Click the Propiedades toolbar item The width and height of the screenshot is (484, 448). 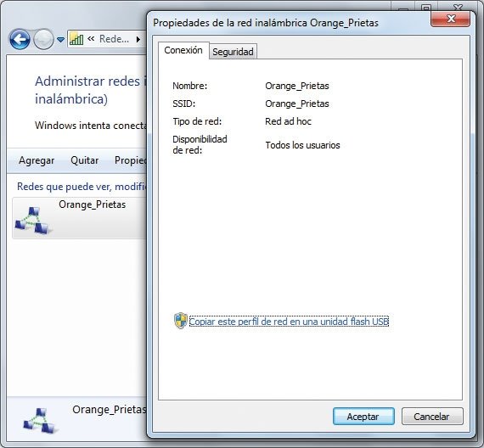130,160
